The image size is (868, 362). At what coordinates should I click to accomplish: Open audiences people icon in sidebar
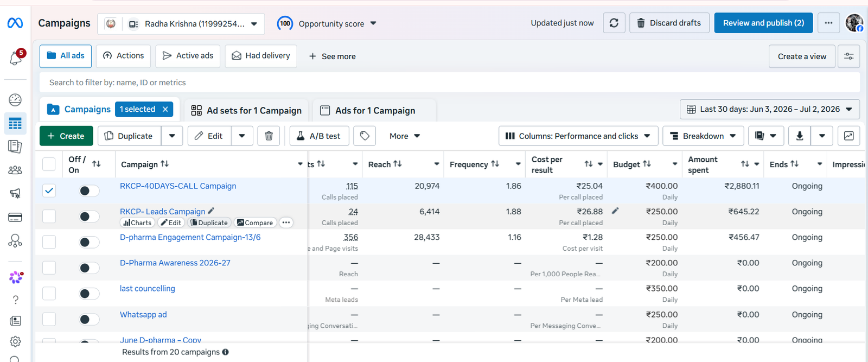pos(15,170)
